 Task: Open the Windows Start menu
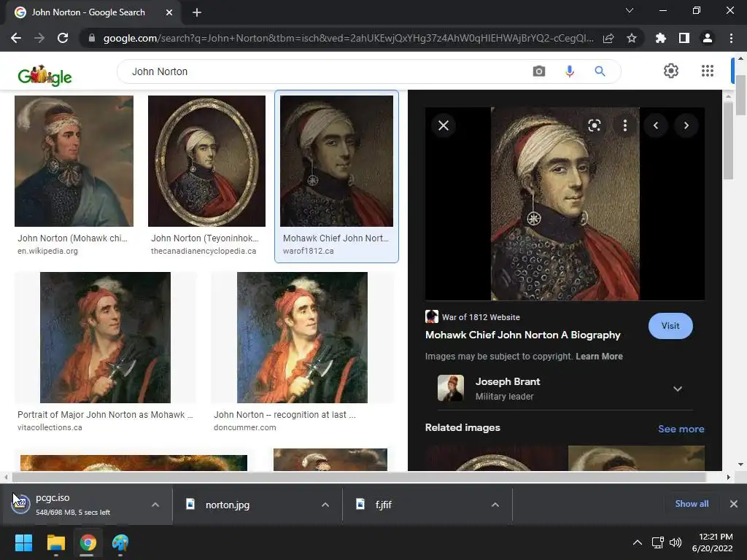23,542
